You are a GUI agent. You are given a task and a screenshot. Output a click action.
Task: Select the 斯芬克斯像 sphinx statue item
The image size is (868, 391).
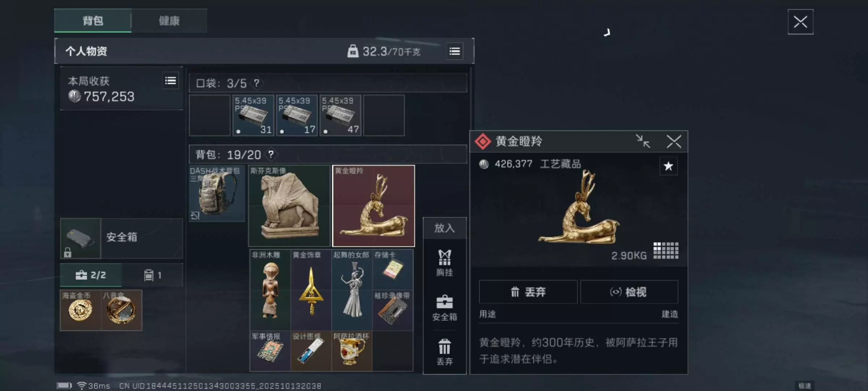coord(289,206)
